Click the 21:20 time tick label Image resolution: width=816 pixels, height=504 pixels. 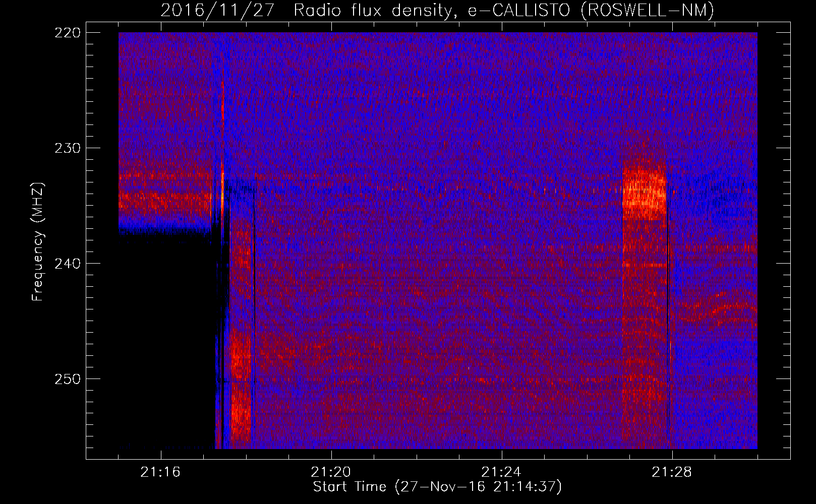[x=331, y=472]
